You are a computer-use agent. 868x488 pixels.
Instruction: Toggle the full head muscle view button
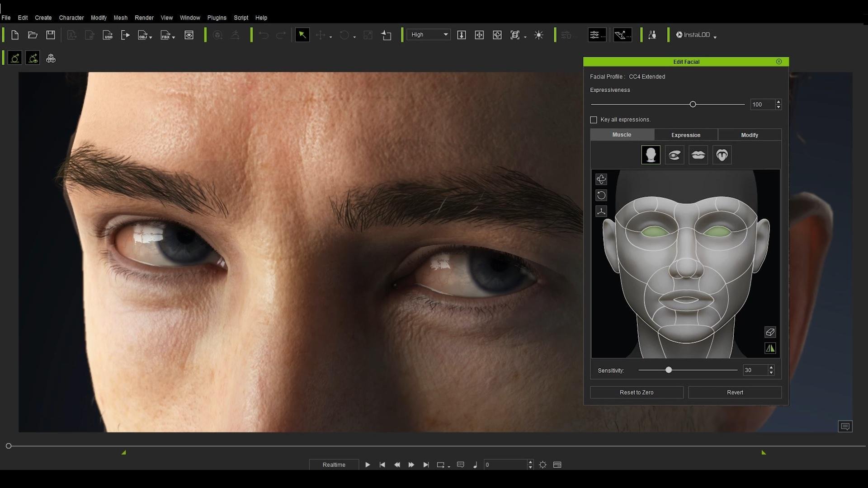(651, 155)
